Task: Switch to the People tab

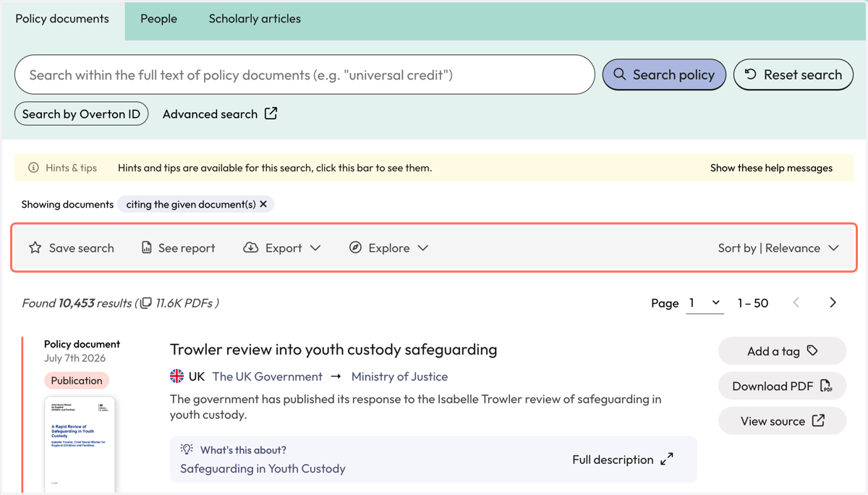Action: click(158, 20)
